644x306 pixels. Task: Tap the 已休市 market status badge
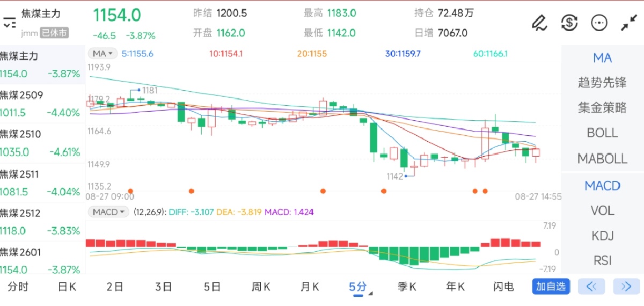[54, 33]
